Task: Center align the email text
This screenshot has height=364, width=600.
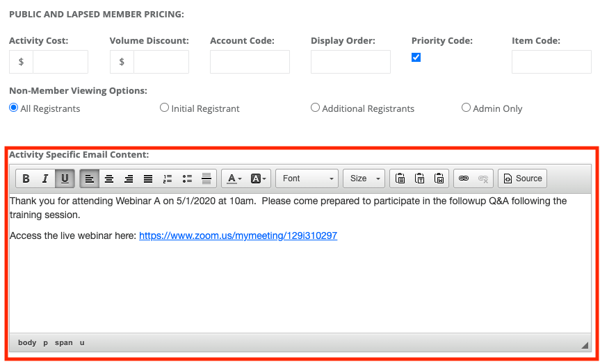Action: (x=109, y=179)
